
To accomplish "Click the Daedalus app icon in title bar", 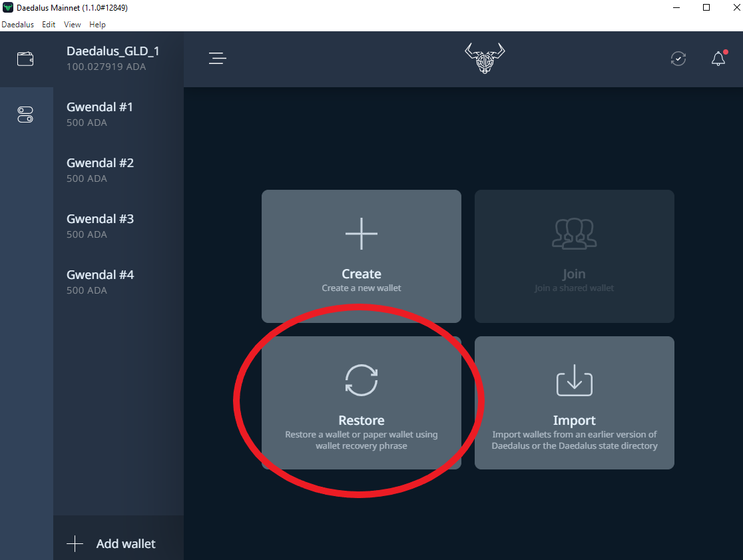I will (x=7, y=7).
